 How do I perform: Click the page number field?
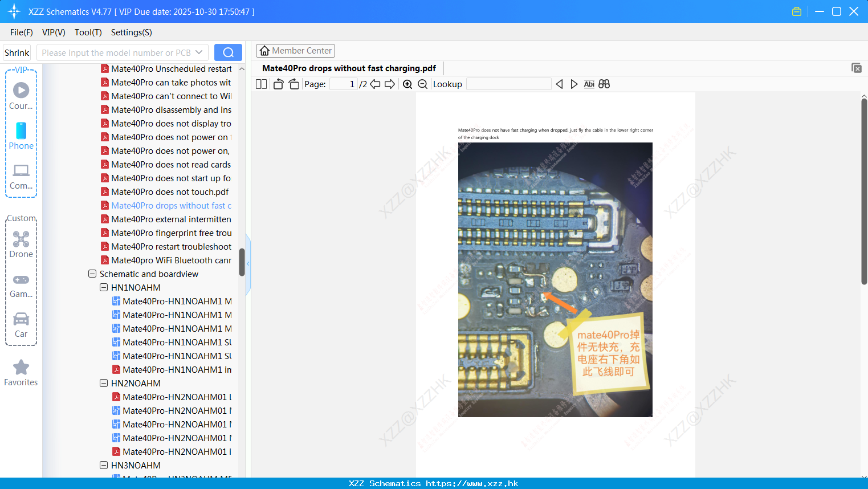click(x=343, y=84)
